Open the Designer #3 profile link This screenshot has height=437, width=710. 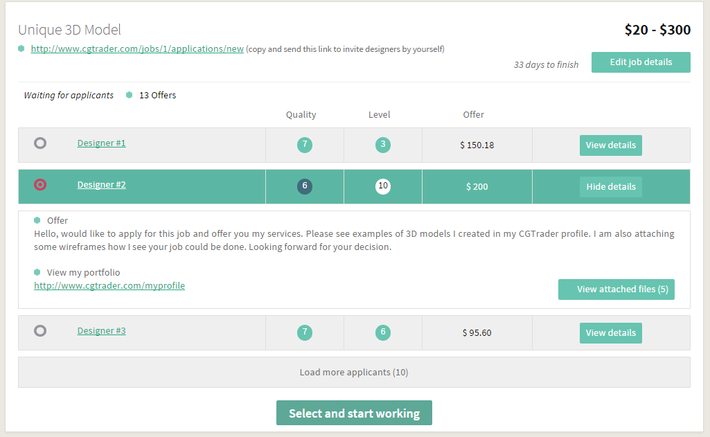click(x=101, y=331)
